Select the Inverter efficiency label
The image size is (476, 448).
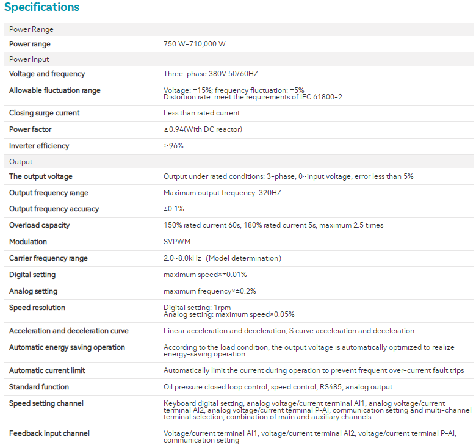tap(39, 146)
